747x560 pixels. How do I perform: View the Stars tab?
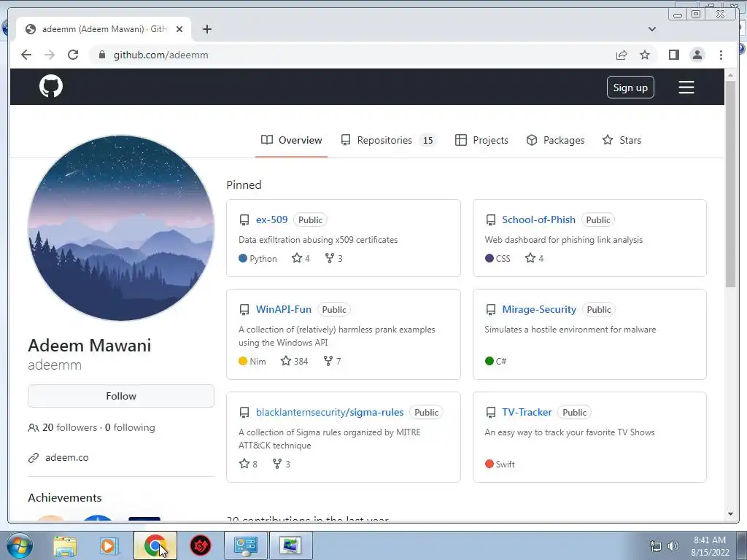click(622, 140)
